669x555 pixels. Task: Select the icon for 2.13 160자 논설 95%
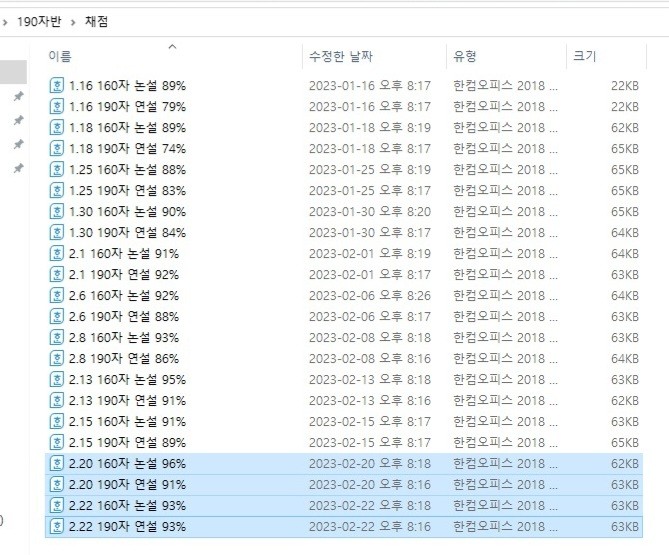tap(56, 380)
